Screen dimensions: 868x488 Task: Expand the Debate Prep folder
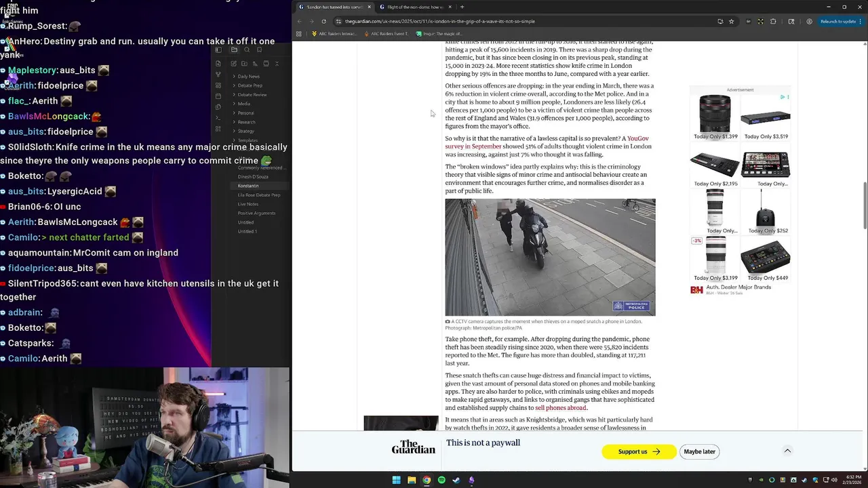(250, 85)
